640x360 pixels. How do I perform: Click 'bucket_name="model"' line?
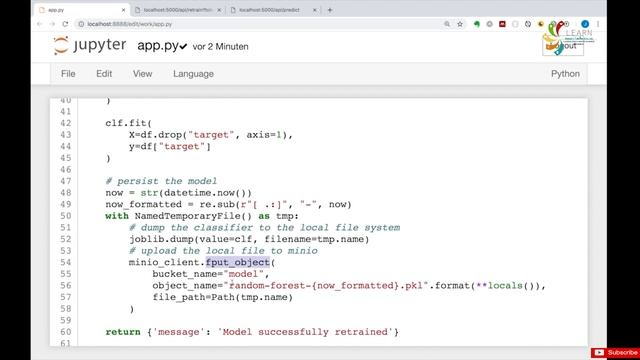pyautogui.click(x=211, y=274)
